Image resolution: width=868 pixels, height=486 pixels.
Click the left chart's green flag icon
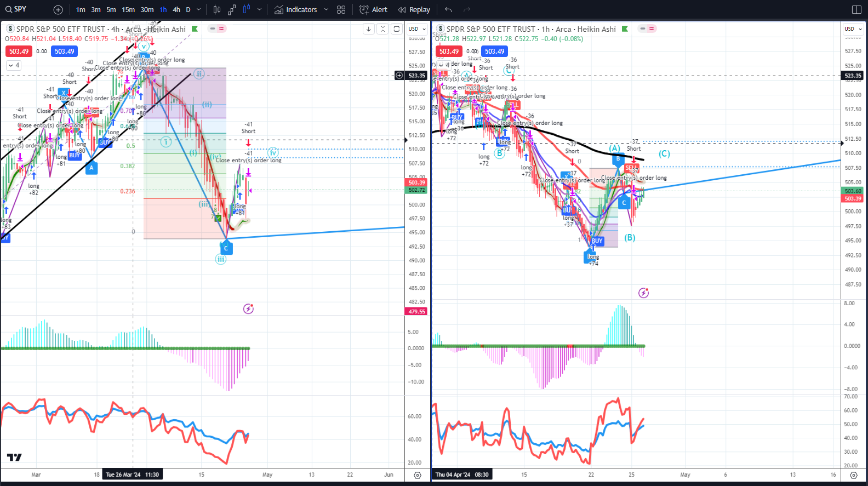pos(195,28)
